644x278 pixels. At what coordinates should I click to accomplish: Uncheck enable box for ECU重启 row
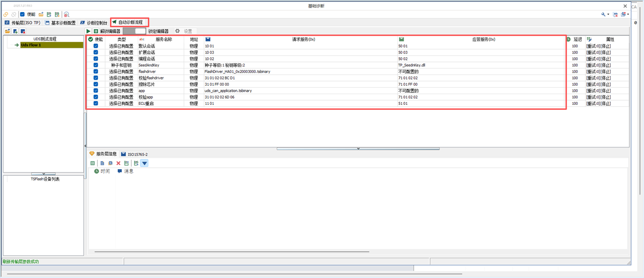click(x=96, y=104)
